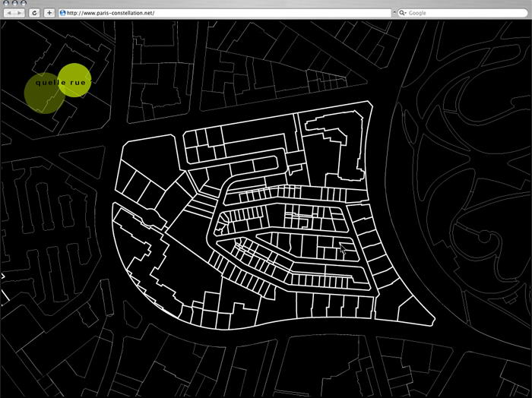Add a bookmark with the plus button
Screen dimensions: 532x398
pyautogui.click(x=49, y=13)
